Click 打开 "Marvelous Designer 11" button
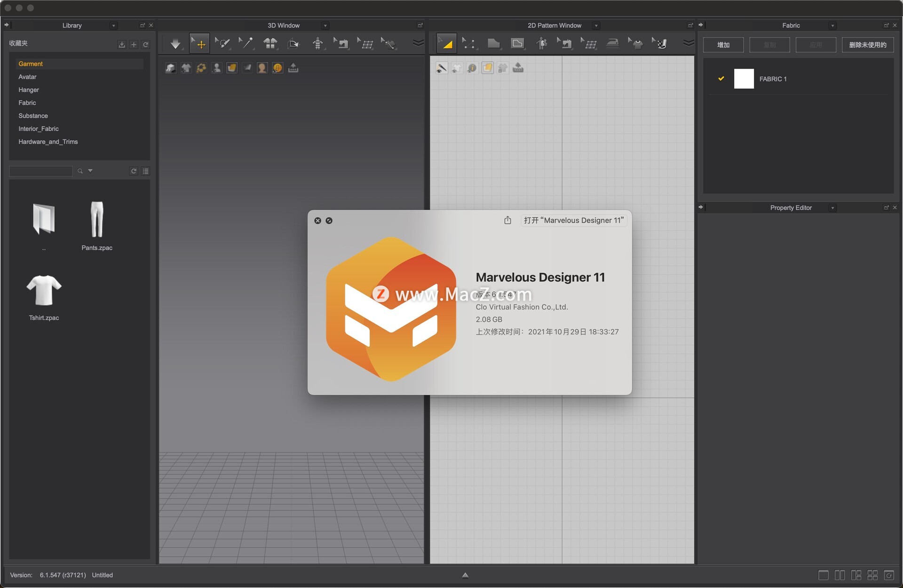The image size is (903, 588). pyautogui.click(x=574, y=220)
